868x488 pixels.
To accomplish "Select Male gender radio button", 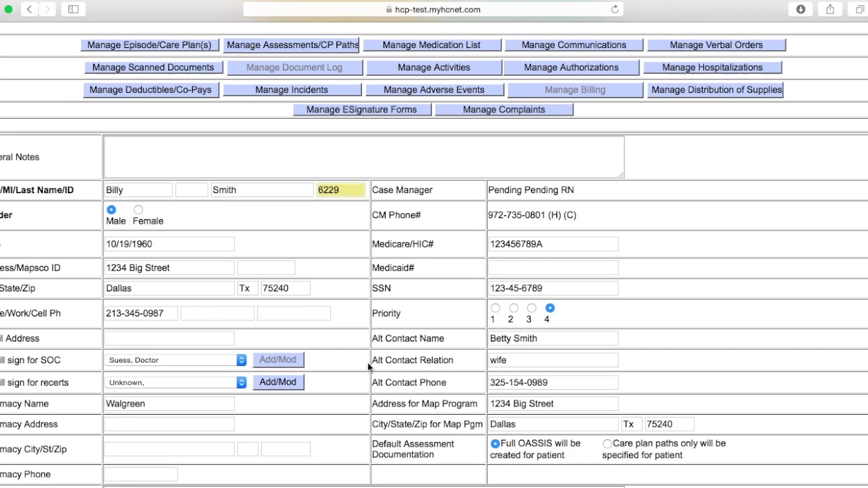I will point(111,210).
